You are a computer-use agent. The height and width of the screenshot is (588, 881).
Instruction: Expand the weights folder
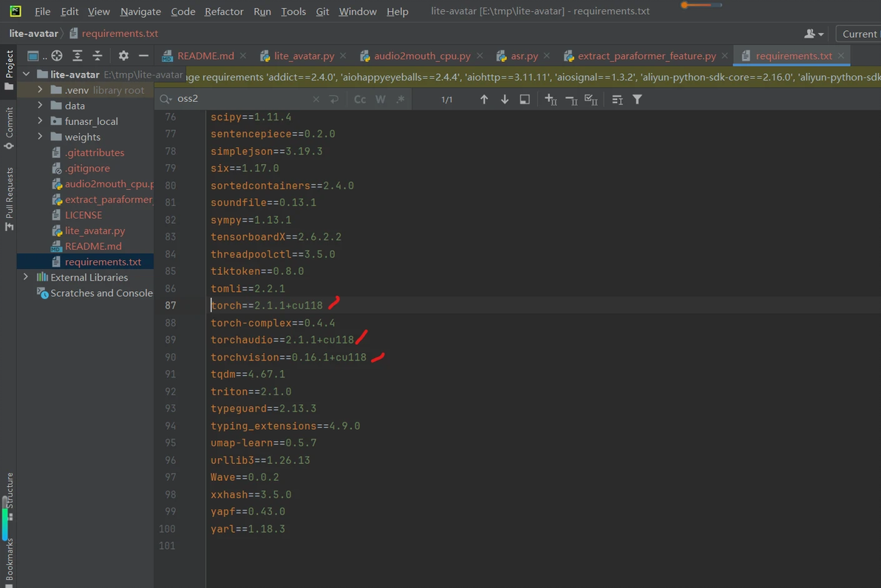[40, 137]
